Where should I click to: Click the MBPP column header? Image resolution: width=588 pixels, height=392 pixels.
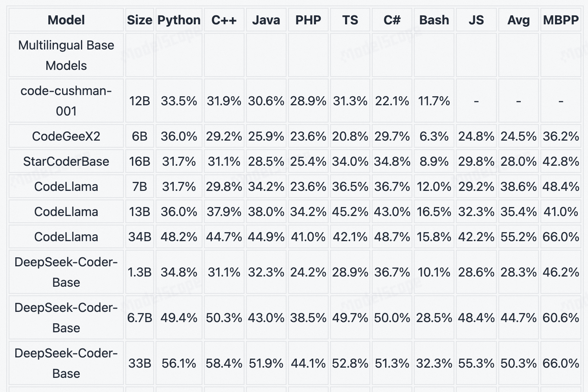(561, 20)
